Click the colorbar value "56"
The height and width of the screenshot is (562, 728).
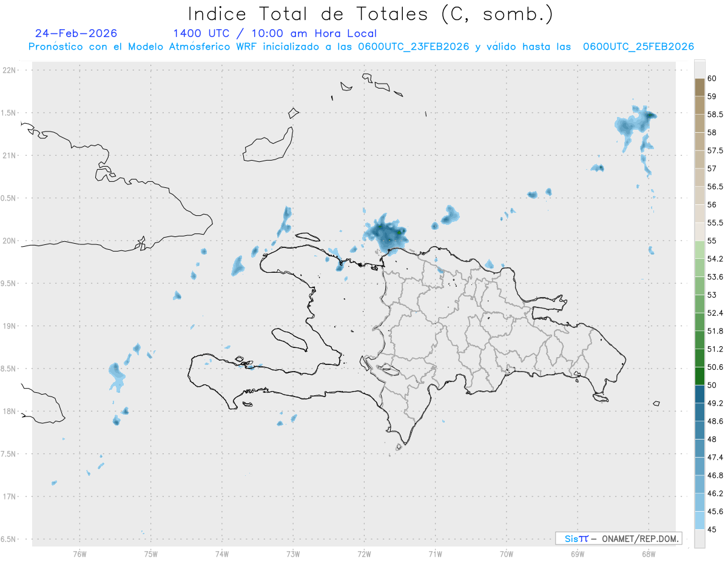[x=712, y=205]
